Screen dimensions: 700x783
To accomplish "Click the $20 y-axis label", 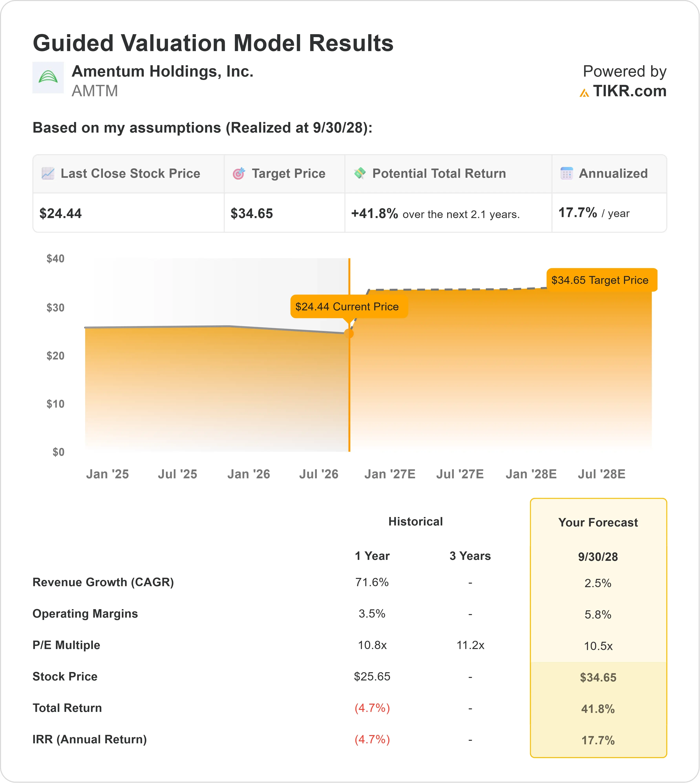I will [x=55, y=356].
